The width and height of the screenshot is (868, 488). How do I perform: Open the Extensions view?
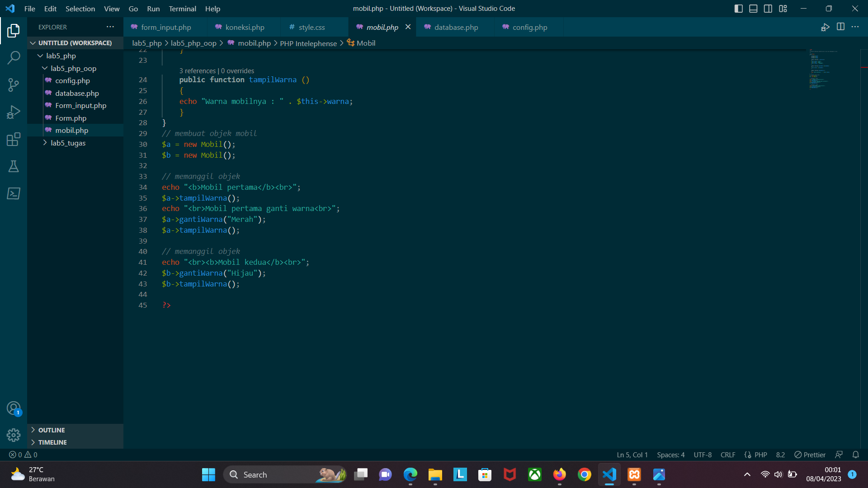click(14, 139)
